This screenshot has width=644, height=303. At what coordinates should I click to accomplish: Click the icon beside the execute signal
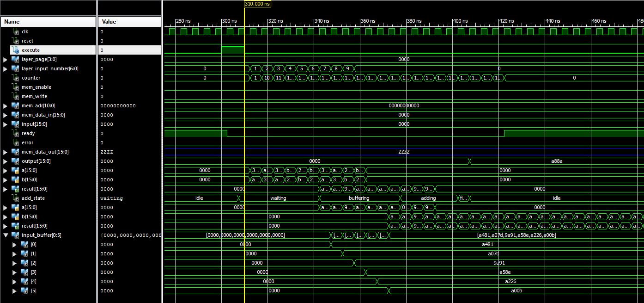pos(15,50)
